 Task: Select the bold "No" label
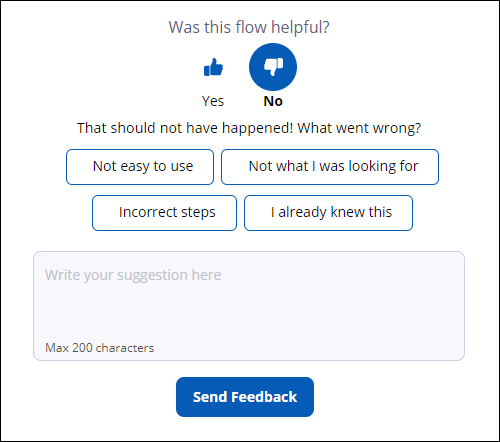[273, 101]
